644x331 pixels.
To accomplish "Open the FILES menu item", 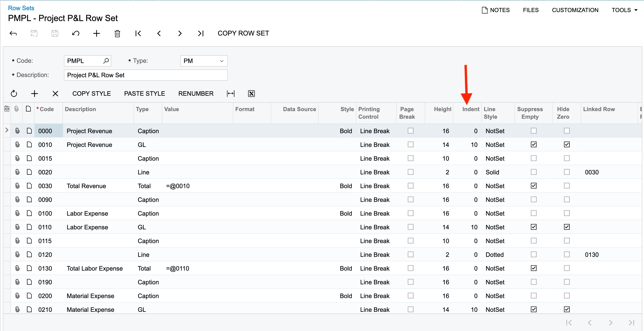I will point(530,10).
